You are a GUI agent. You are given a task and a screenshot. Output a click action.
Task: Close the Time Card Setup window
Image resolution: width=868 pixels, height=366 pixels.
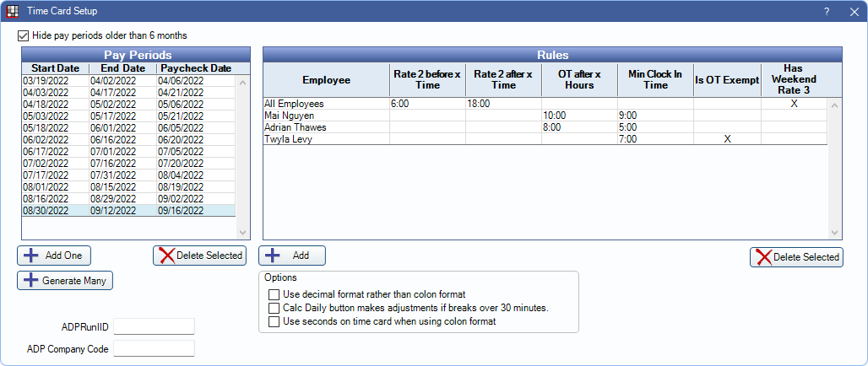(851, 11)
